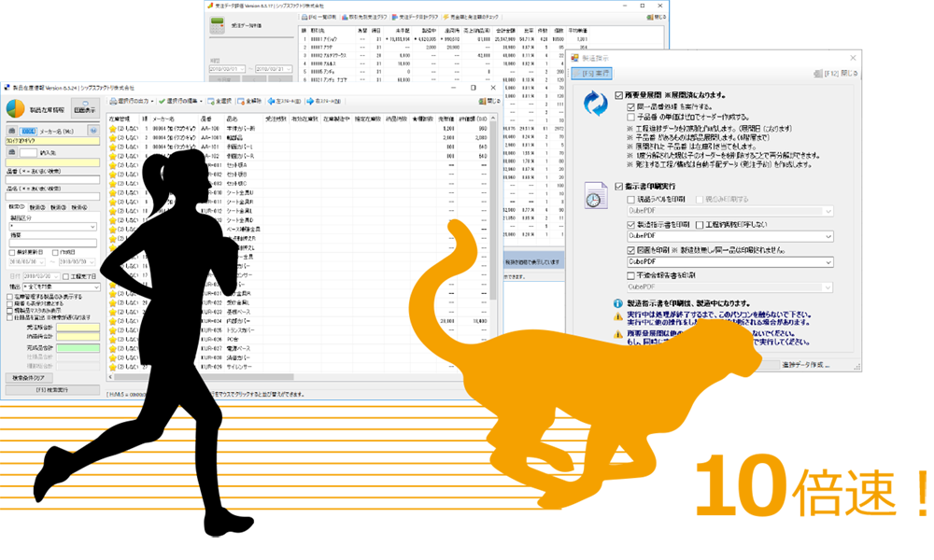Click calculator icon in 受注データ評価 window

point(217,26)
